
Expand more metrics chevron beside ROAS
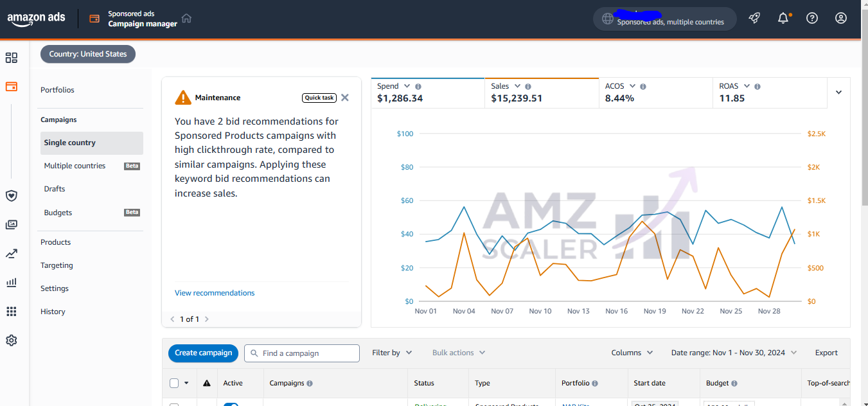838,93
